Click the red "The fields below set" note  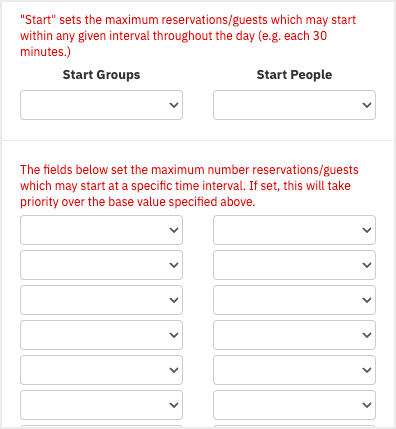point(189,186)
